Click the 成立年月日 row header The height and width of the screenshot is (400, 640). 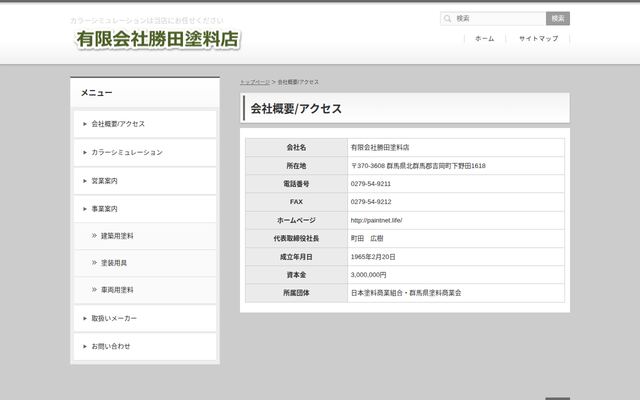[296, 257]
